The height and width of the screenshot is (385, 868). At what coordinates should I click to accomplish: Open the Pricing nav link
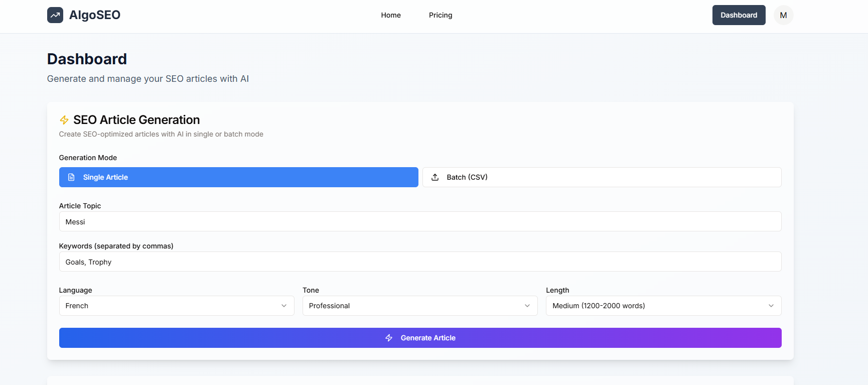[441, 15]
